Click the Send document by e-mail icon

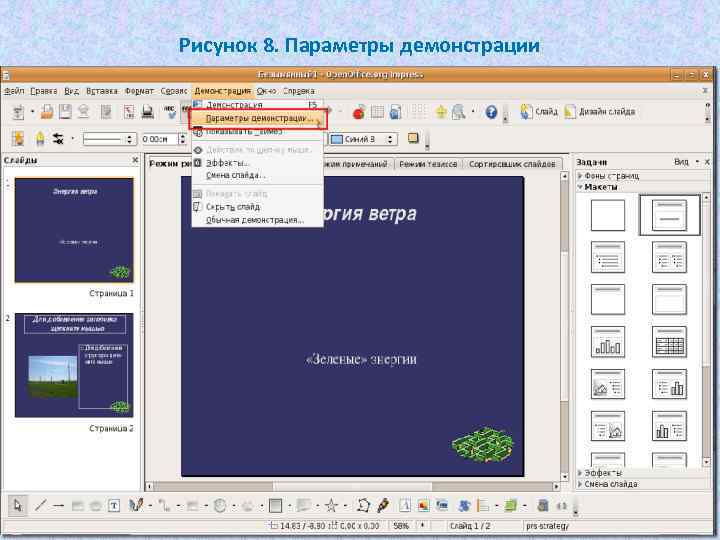tap(83, 112)
